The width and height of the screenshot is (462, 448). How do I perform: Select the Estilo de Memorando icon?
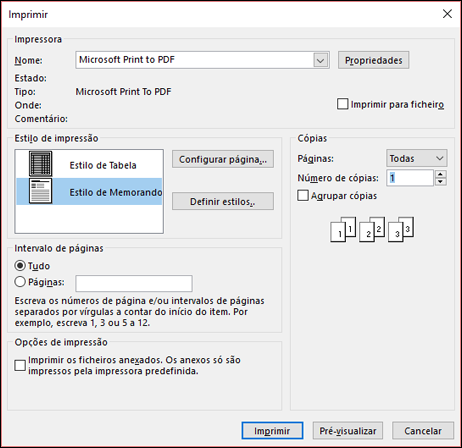click(40, 191)
